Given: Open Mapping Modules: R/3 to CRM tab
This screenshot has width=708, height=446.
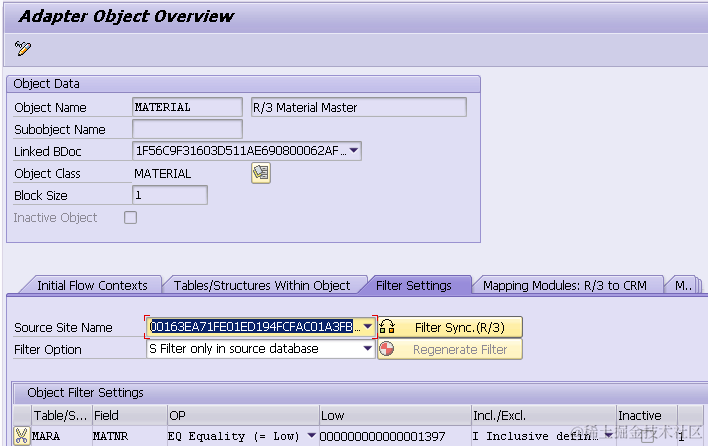Looking at the screenshot, I should pos(564,285).
